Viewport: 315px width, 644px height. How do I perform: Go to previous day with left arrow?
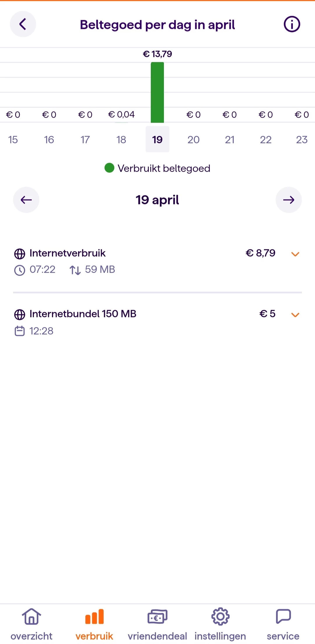(x=26, y=200)
